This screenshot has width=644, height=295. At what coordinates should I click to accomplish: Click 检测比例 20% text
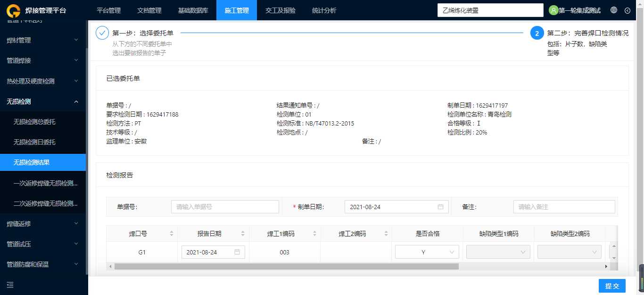467,132
